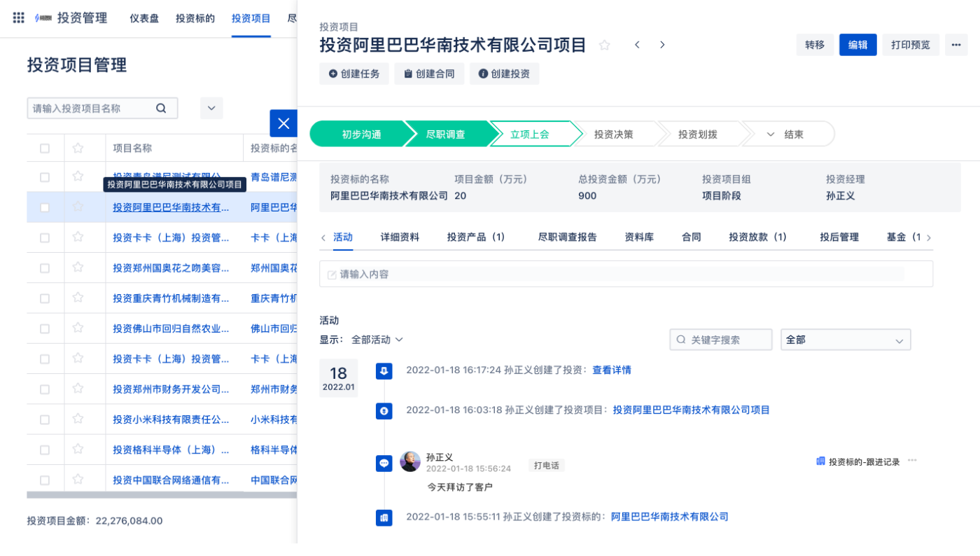Screen dimensions: 980x556
Task: Check the 投资重庆青竹机械制造 row checkbox
Action: click(x=45, y=298)
